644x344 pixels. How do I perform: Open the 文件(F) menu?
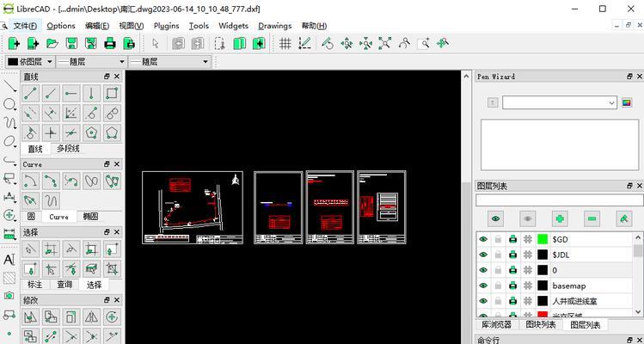click(x=25, y=26)
